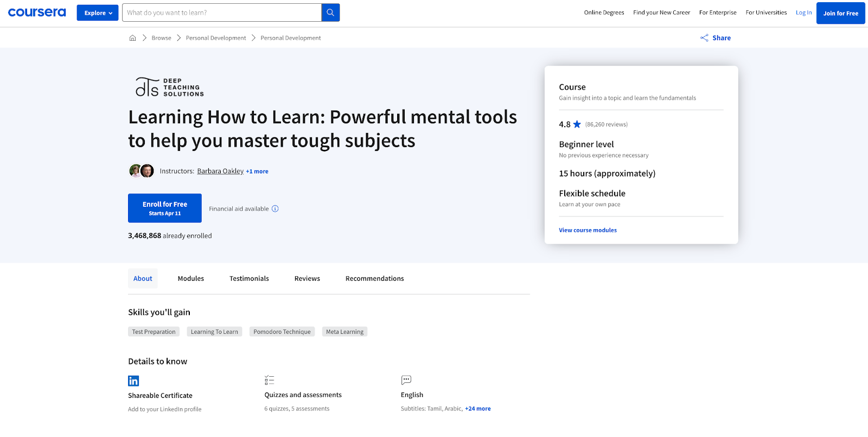Click the Financial aid available text

click(x=239, y=208)
